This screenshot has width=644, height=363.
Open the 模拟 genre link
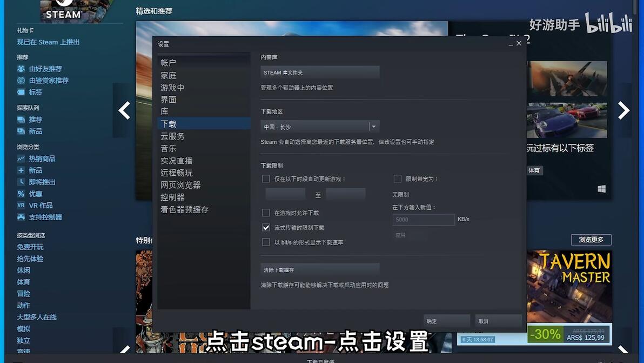[23, 328]
